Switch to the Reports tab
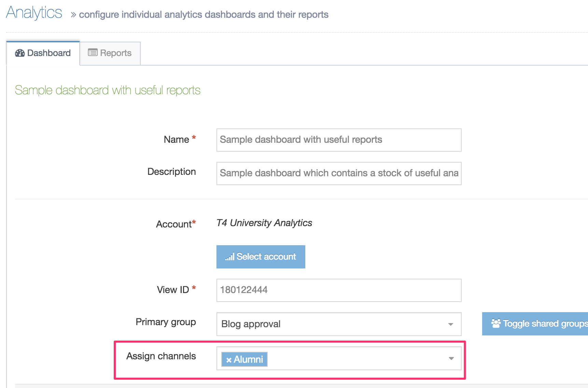 (110, 53)
